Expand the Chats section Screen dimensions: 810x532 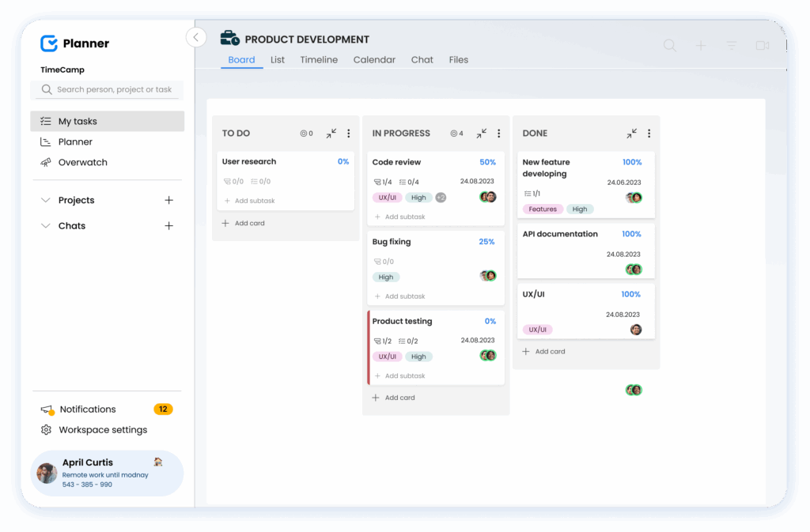tap(46, 225)
